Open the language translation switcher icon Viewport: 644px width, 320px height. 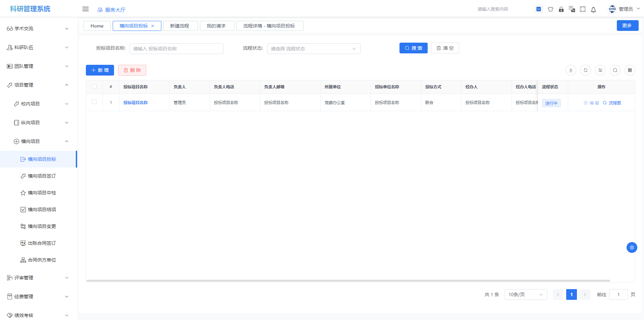[x=572, y=9]
